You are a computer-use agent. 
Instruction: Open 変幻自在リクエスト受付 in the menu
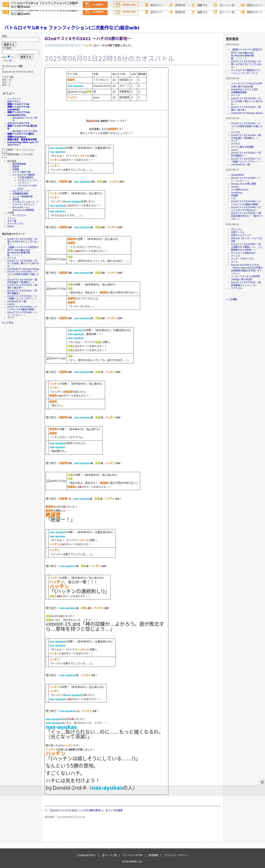pos(25,131)
